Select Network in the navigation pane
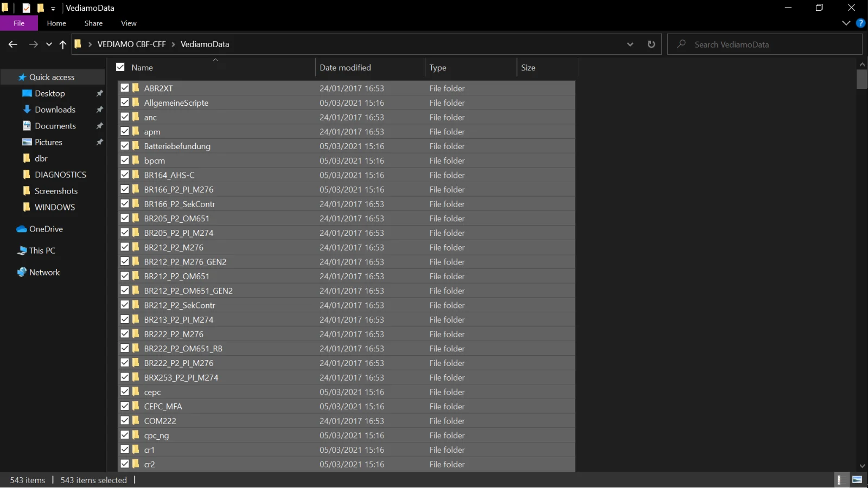 pyautogui.click(x=44, y=272)
